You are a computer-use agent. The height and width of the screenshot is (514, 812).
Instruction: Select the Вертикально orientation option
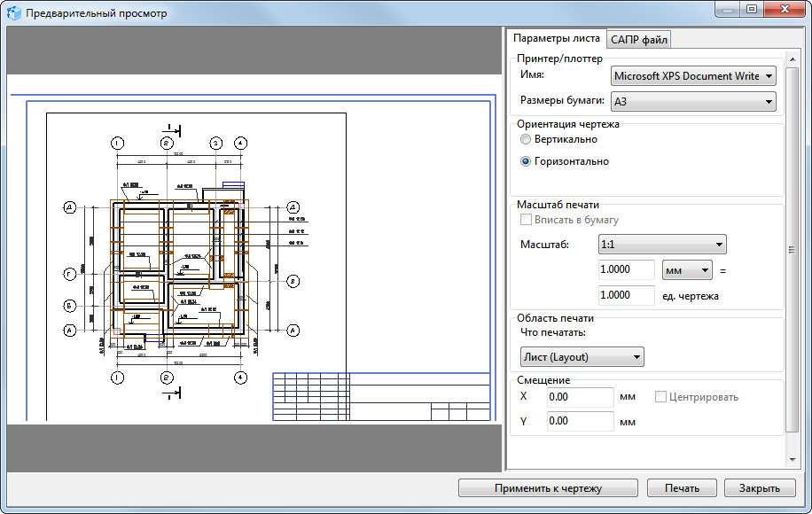click(x=526, y=140)
